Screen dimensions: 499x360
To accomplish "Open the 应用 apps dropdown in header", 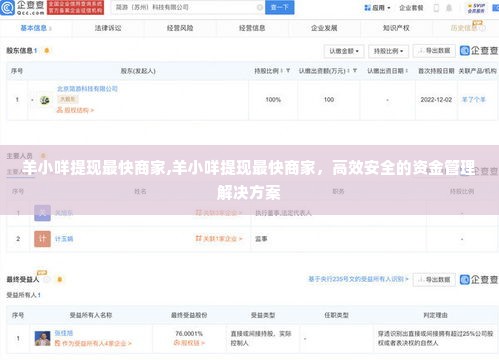I will [377, 8].
